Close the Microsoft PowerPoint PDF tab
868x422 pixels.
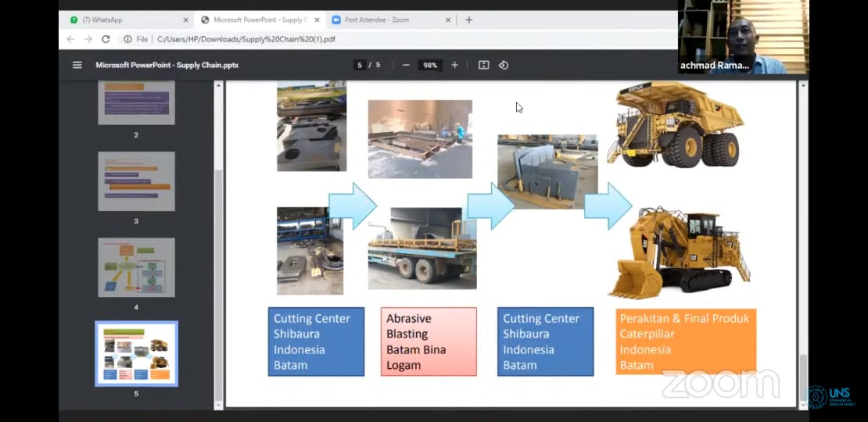pos(317,20)
